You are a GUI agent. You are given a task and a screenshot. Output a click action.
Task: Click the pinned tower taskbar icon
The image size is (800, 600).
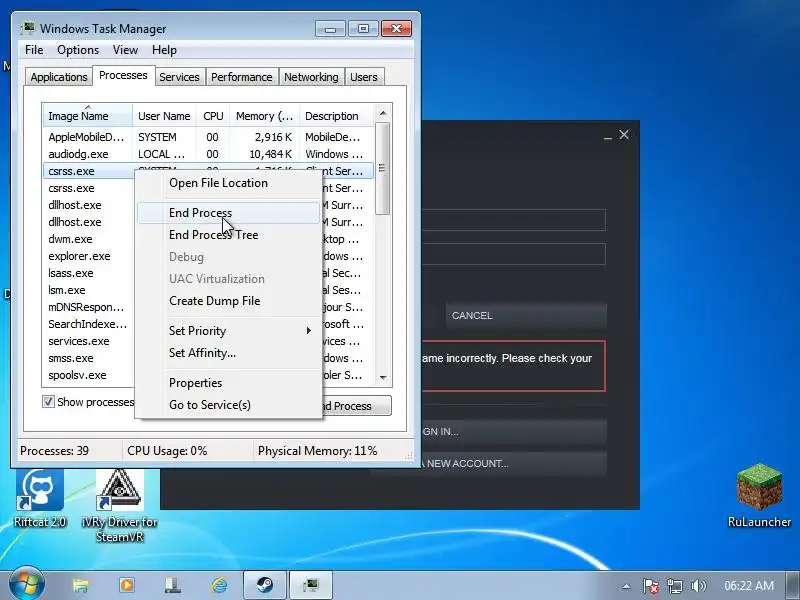click(x=172, y=585)
